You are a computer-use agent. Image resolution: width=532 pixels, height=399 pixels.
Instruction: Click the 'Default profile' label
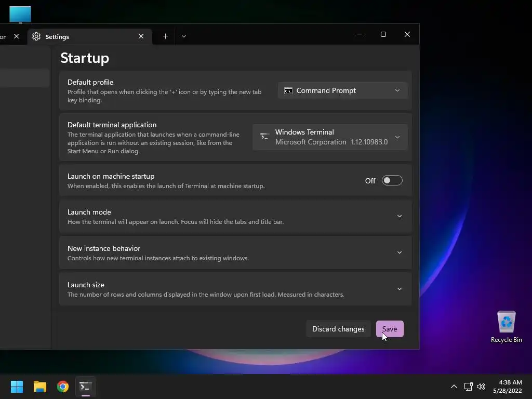[90, 82]
